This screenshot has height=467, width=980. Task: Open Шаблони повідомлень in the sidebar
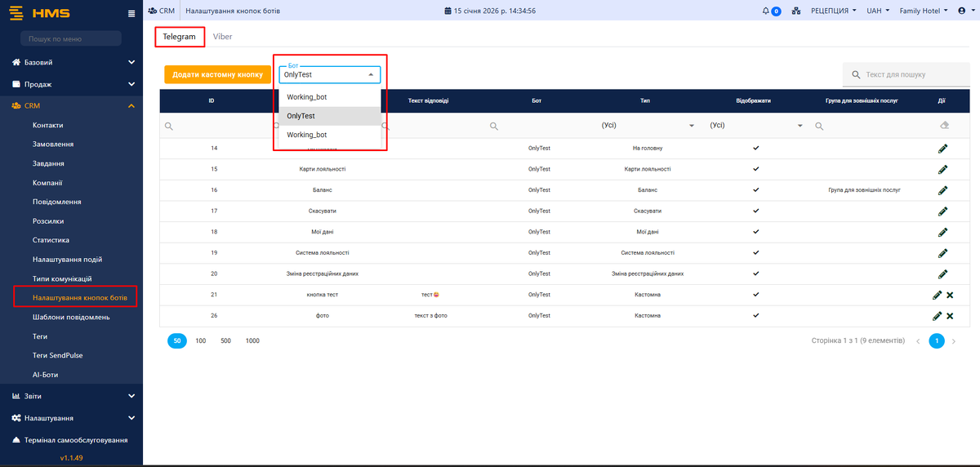(71, 317)
